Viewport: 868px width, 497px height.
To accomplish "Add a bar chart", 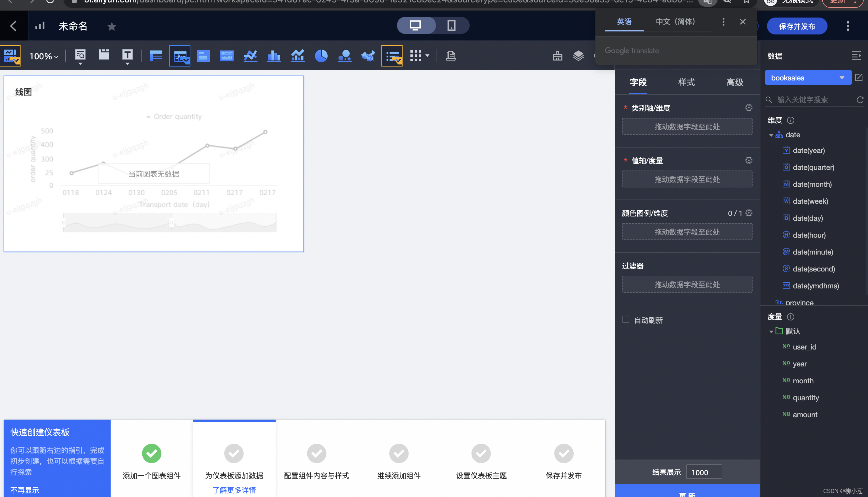I will coord(274,56).
